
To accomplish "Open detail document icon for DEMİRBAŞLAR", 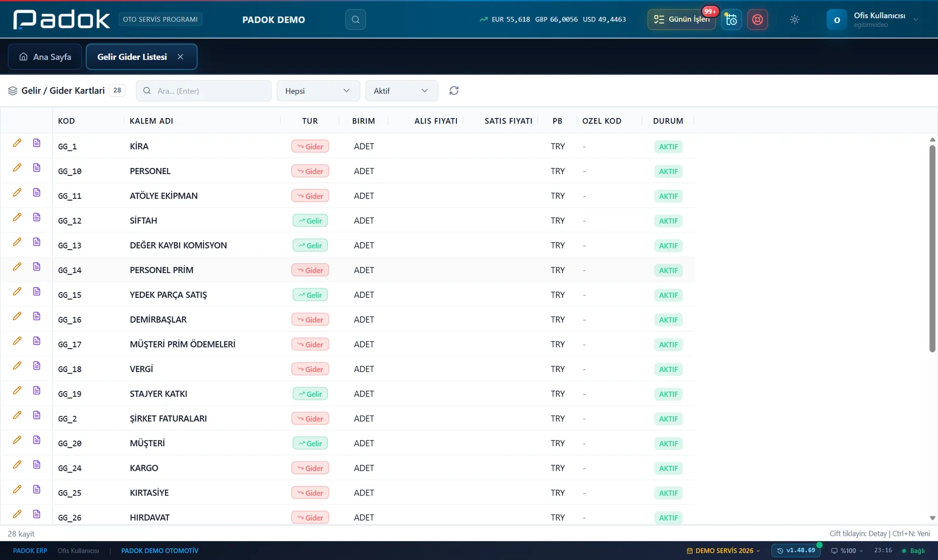I will coord(37,316).
